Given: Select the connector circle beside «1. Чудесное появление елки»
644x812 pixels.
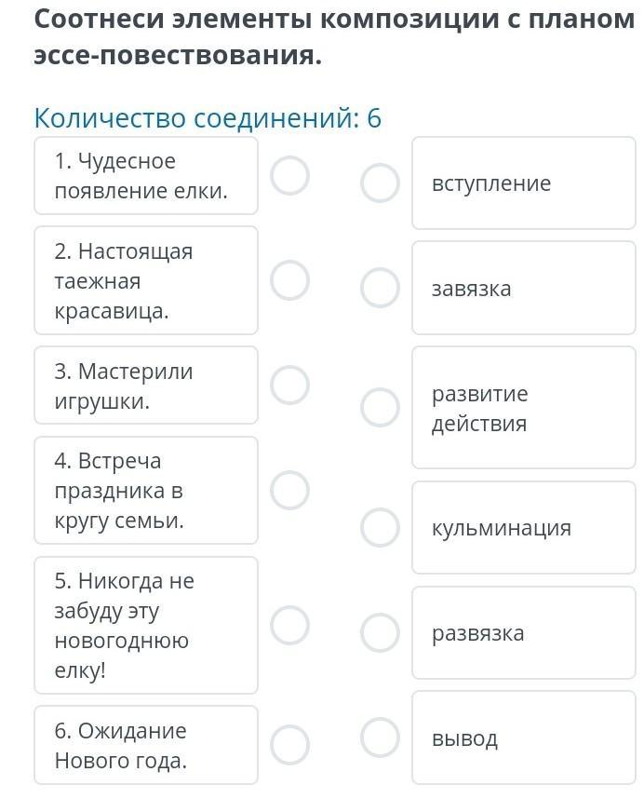Looking at the screenshot, I should click(290, 175).
